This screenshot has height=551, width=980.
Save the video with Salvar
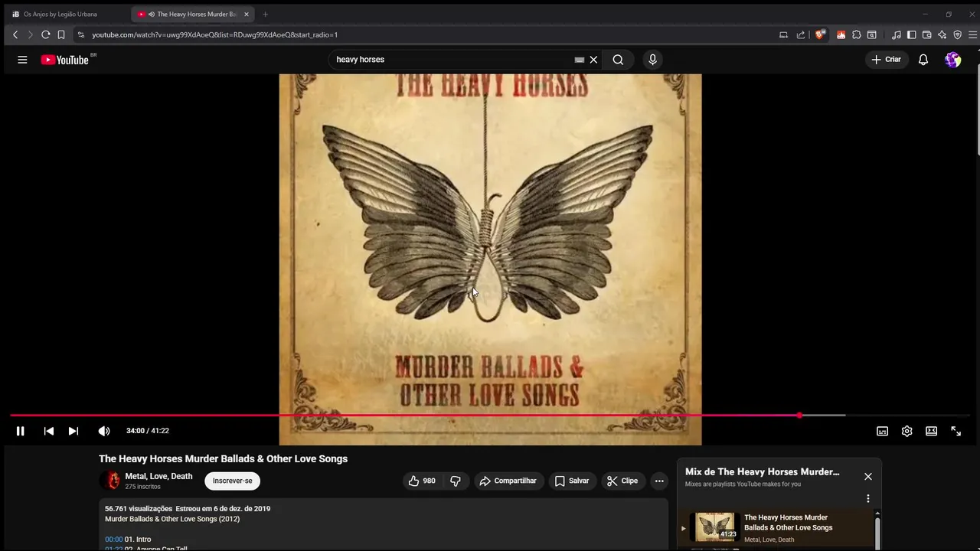(572, 481)
